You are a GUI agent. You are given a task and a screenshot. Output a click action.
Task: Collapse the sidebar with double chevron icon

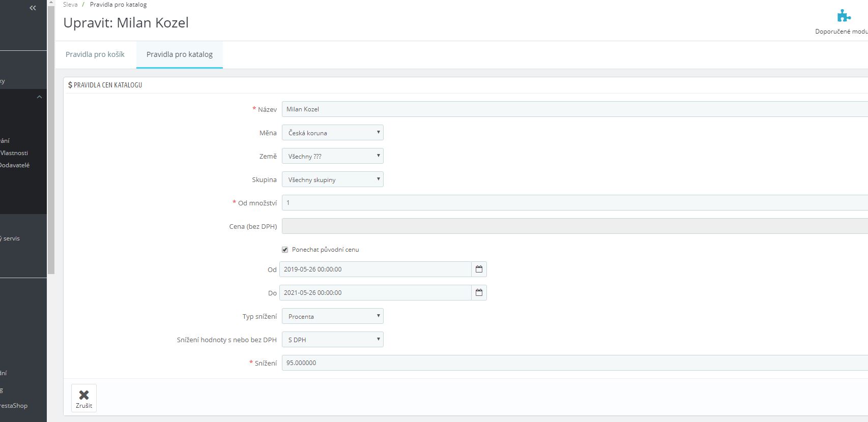[33, 8]
